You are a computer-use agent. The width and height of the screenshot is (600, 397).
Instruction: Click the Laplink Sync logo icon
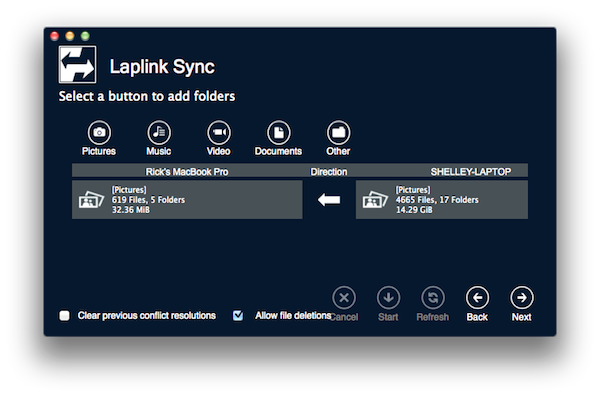[x=77, y=64]
